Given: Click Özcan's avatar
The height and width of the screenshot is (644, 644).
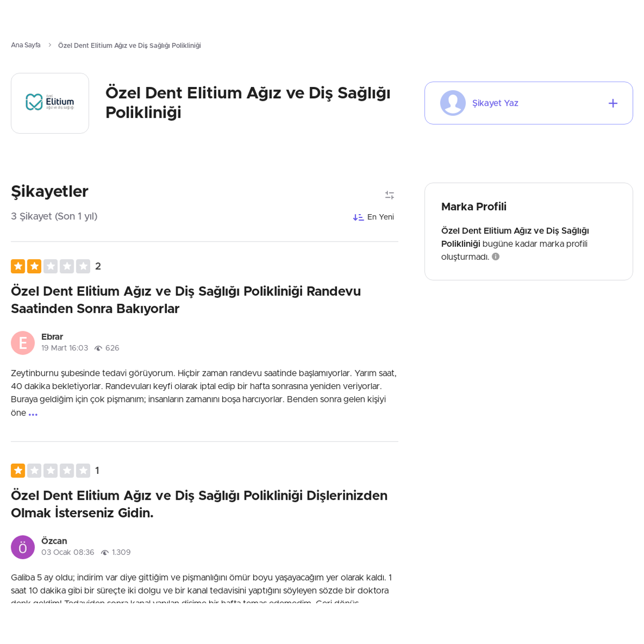Looking at the screenshot, I should click(23, 547).
